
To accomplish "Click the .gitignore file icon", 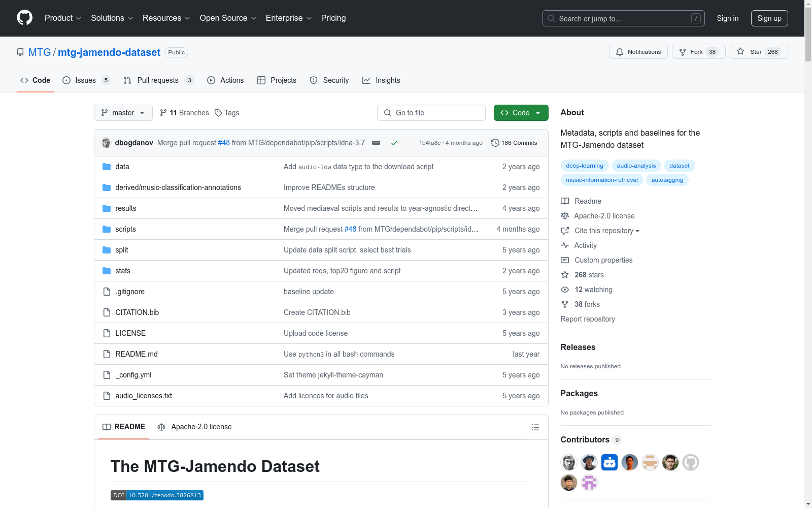I will tap(107, 292).
